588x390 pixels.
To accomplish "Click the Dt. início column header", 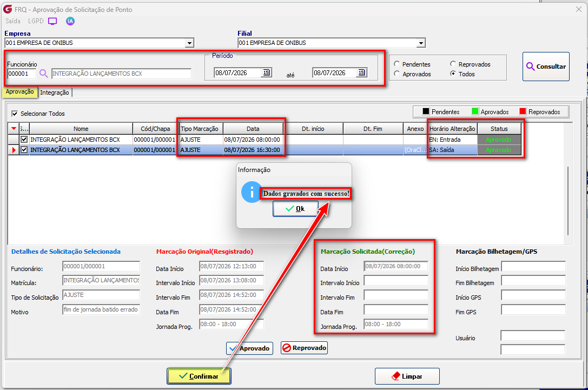I will 313,129.
